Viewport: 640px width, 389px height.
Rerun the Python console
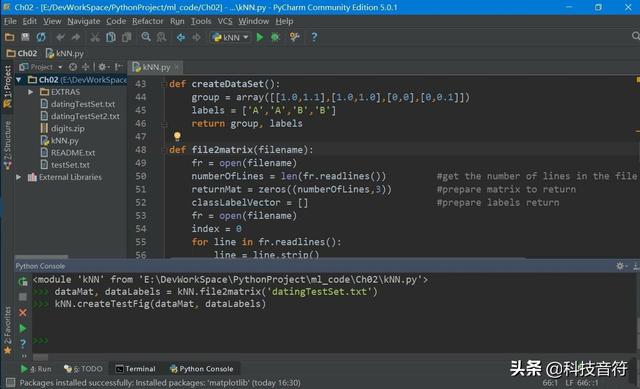[23, 281]
